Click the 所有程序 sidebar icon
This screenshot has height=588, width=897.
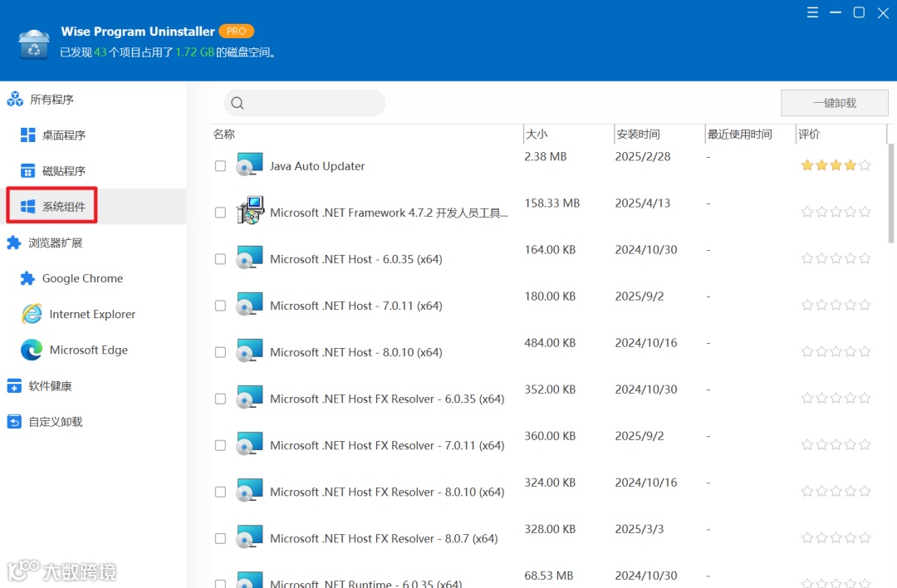[x=15, y=99]
